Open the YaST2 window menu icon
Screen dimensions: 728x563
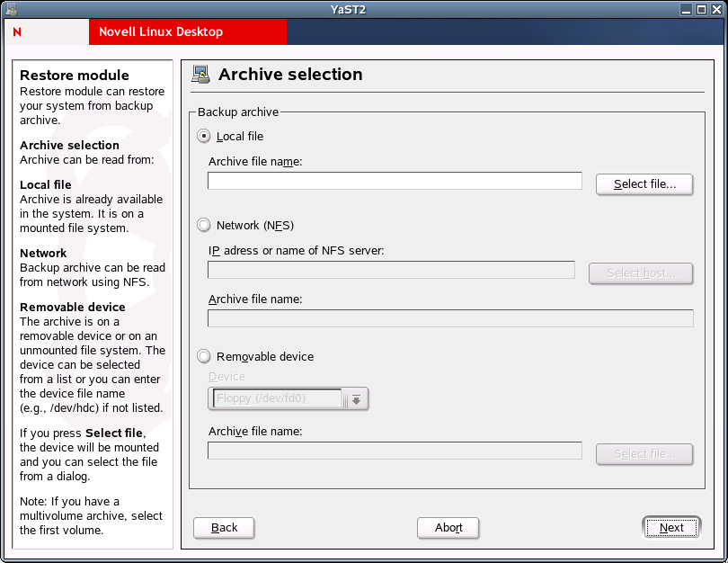(11, 9)
